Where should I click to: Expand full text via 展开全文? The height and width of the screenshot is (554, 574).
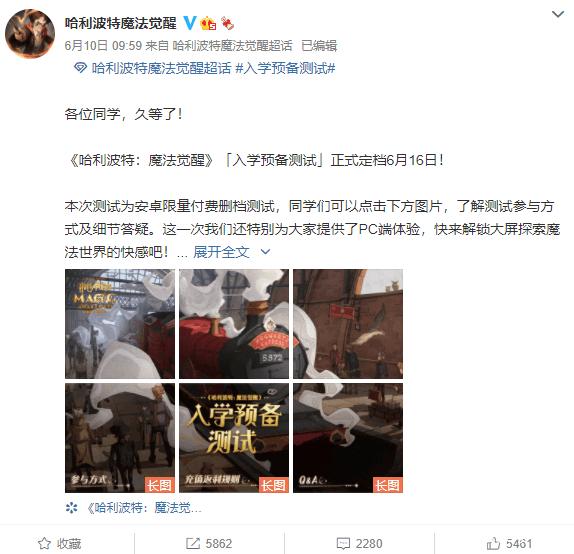click(221, 252)
